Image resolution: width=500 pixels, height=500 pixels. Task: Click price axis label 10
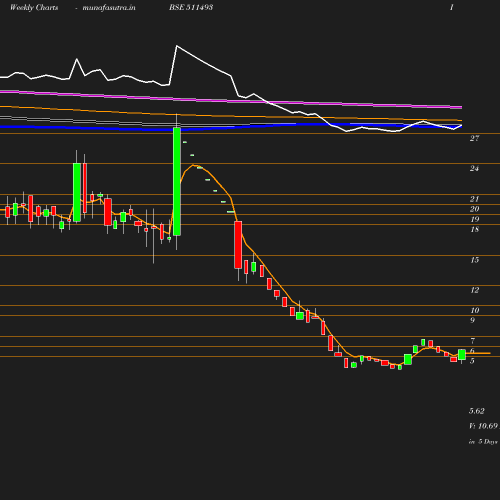tap(474, 311)
